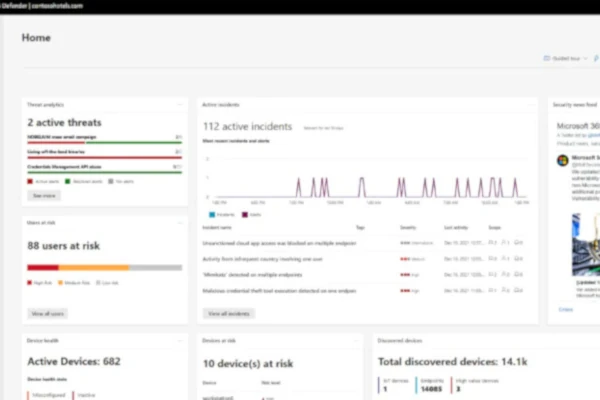Click device scope icon in Mimikatz incident row
Viewport: 600px width, 400px height.
click(492, 274)
